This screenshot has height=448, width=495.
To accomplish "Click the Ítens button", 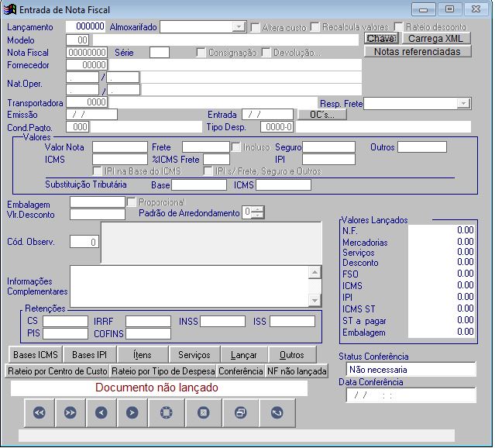I will [143, 354].
